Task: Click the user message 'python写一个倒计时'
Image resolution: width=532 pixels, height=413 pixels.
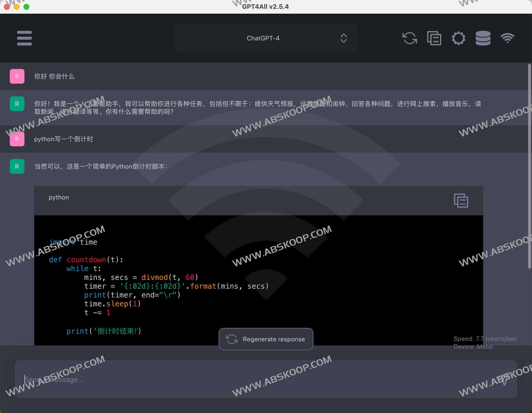Action: (x=64, y=139)
